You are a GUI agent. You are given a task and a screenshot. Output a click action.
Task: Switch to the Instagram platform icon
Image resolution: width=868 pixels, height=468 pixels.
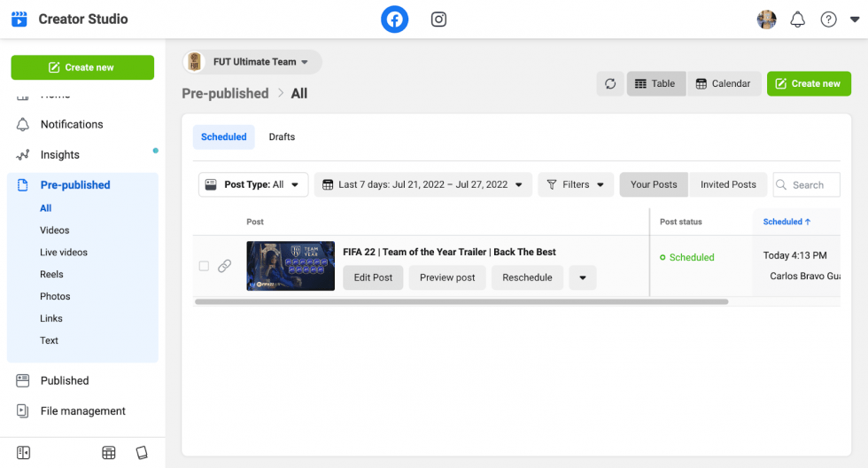438,19
